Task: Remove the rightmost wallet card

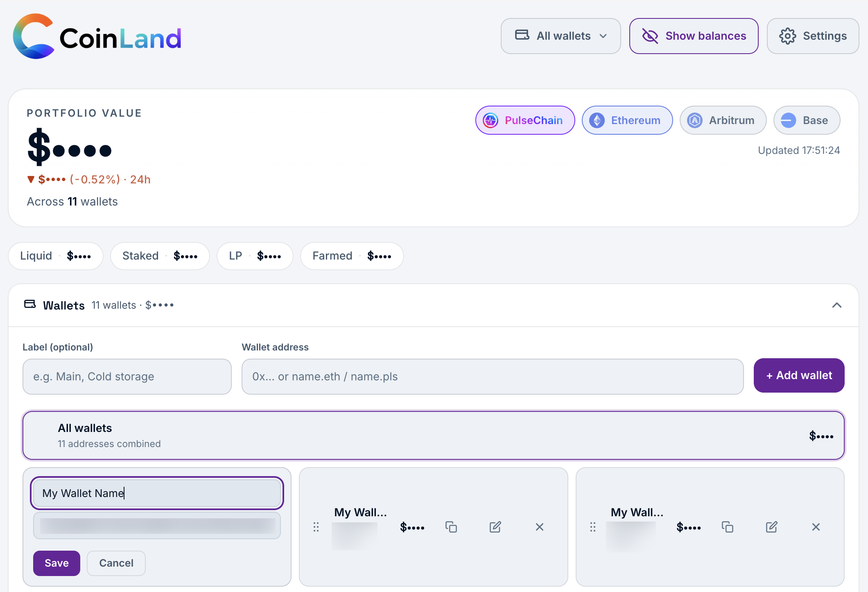Action: click(x=816, y=527)
